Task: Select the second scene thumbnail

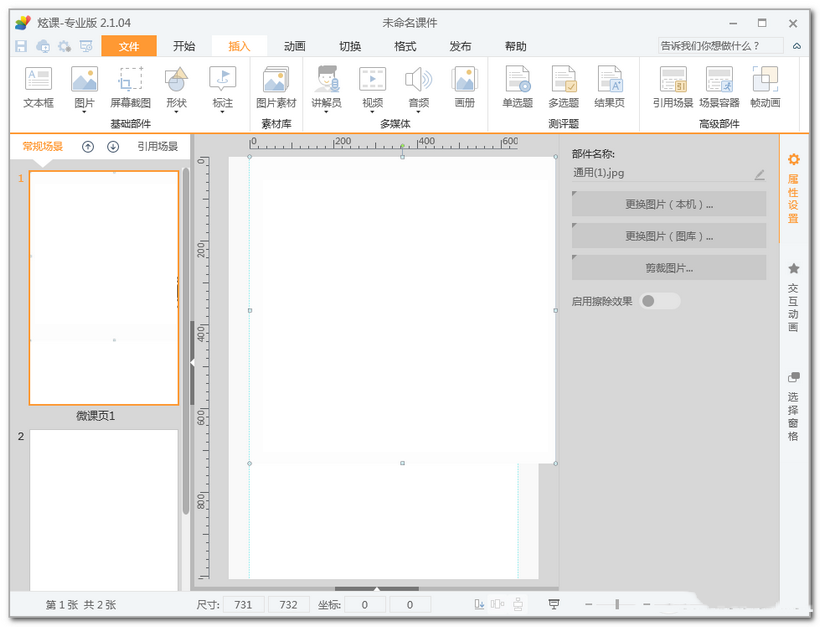Action: click(104, 510)
